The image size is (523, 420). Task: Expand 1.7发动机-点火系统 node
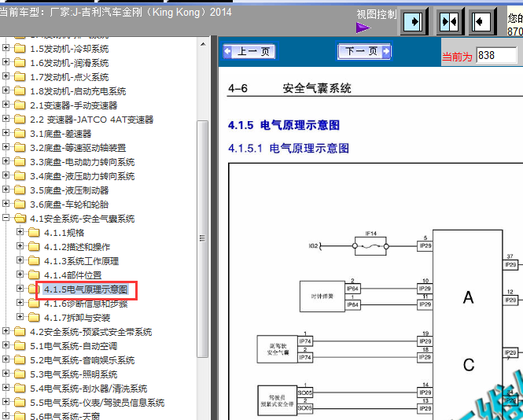point(6,76)
